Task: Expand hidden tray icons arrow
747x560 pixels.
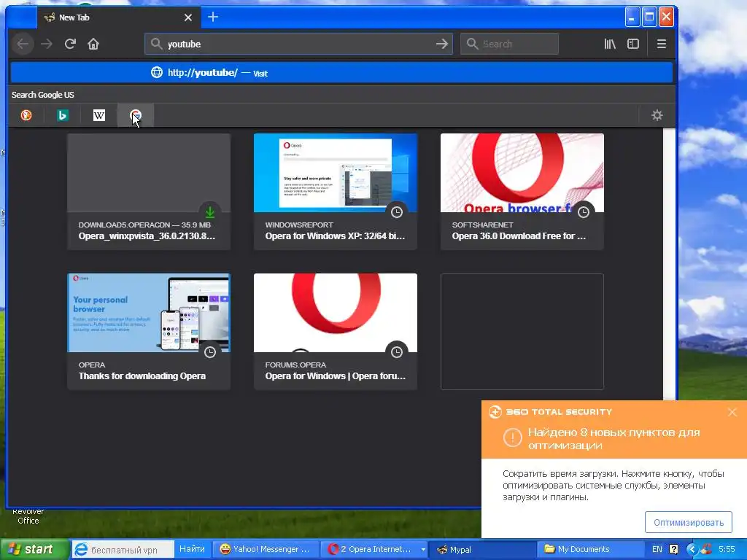Action: point(692,549)
